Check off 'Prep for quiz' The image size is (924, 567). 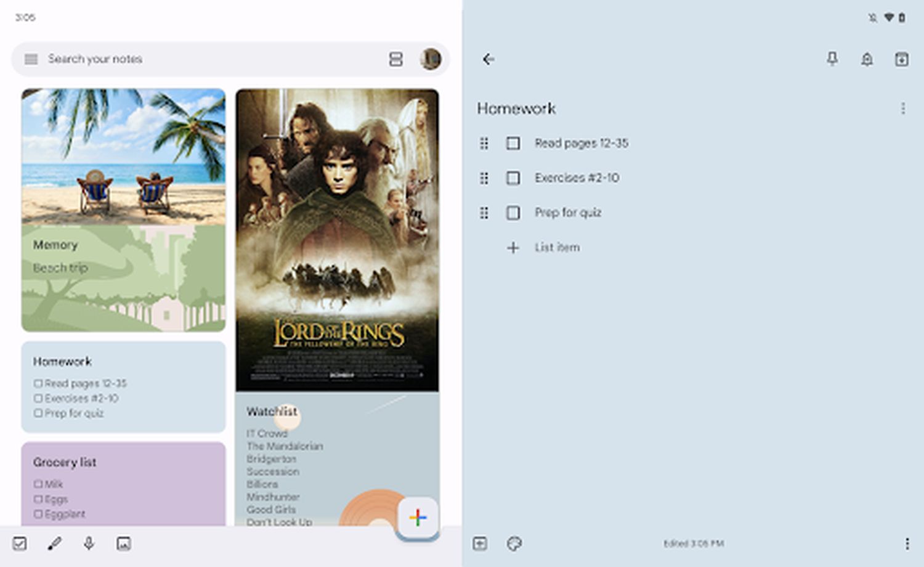513,213
